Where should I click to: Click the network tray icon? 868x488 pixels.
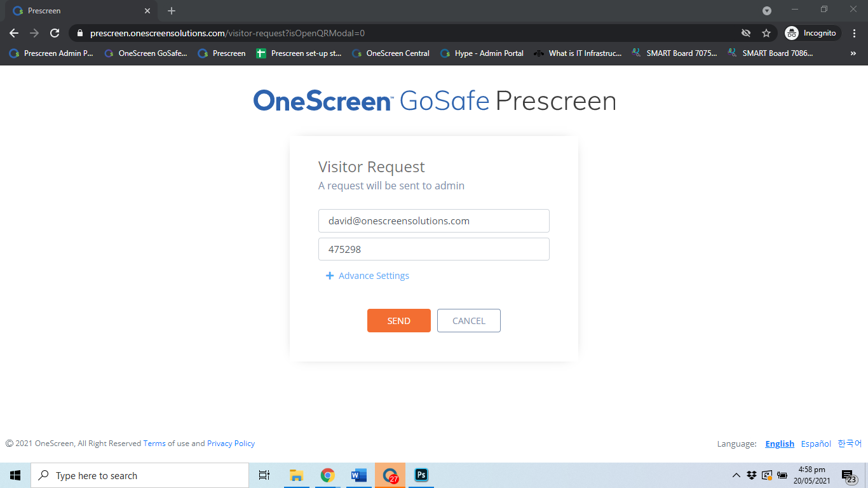(x=767, y=475)
